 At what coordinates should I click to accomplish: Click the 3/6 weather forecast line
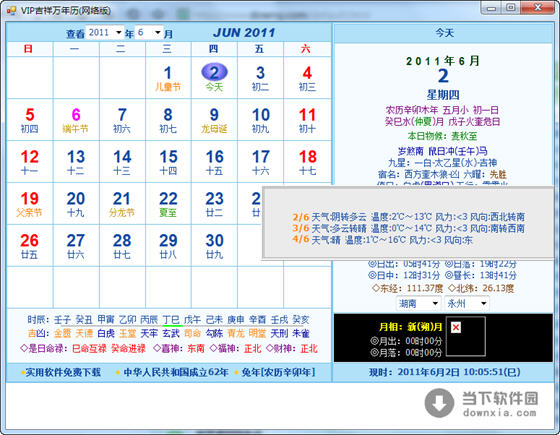pos(408,228)
